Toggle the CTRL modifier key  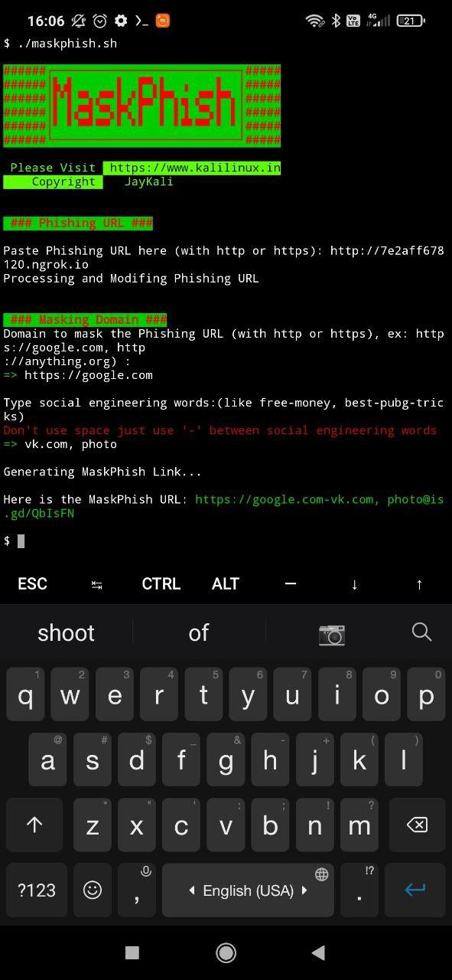(x=161, y=584)
